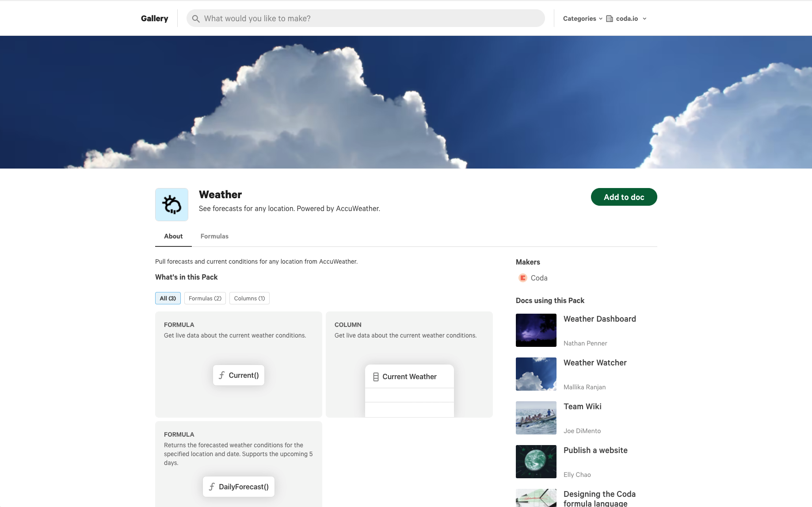The width and height of the screenshot is (812, 507).
Task: Click author name Joe DiMento
Action: coord(582,431)
